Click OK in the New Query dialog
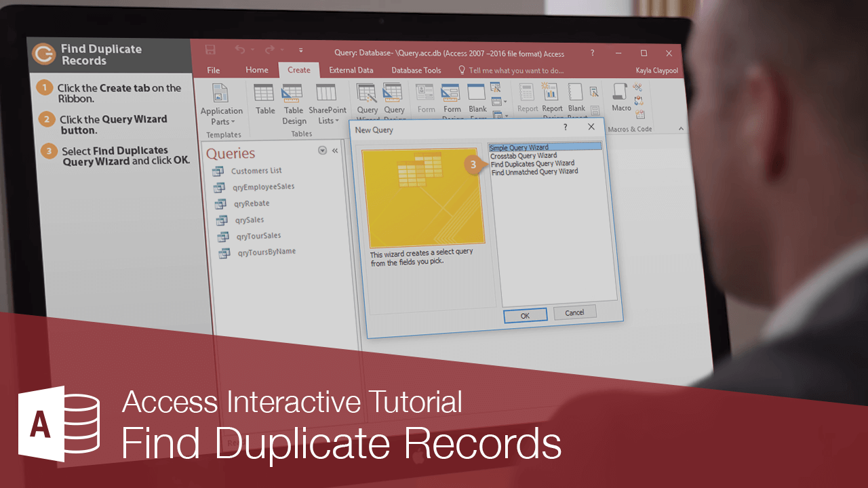The image size is (868, 488). (525, 315)
